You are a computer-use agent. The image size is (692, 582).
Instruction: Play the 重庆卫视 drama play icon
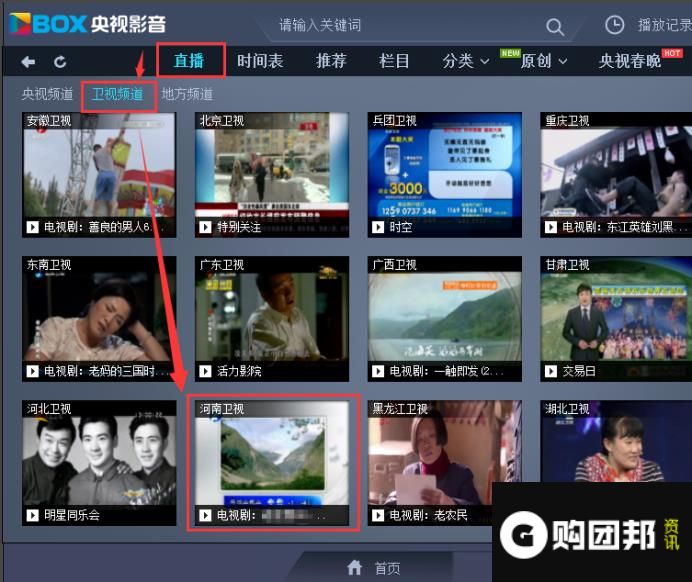[551, 227]
